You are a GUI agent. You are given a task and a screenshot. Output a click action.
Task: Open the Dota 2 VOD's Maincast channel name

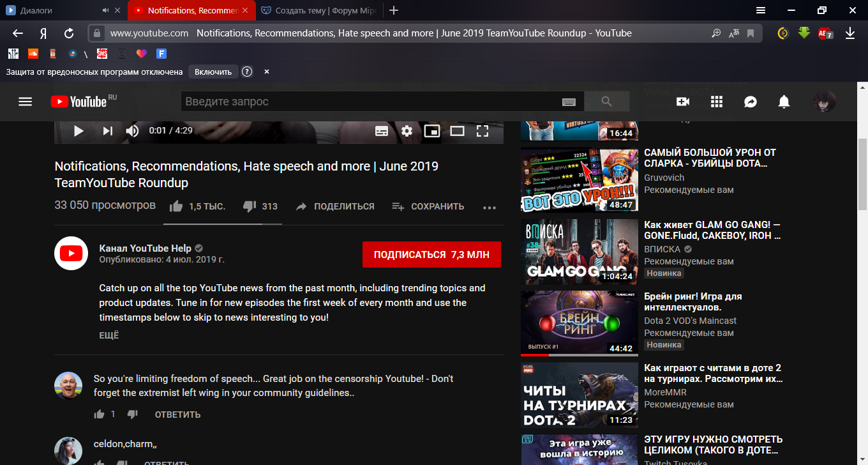(x=690, y=321)
